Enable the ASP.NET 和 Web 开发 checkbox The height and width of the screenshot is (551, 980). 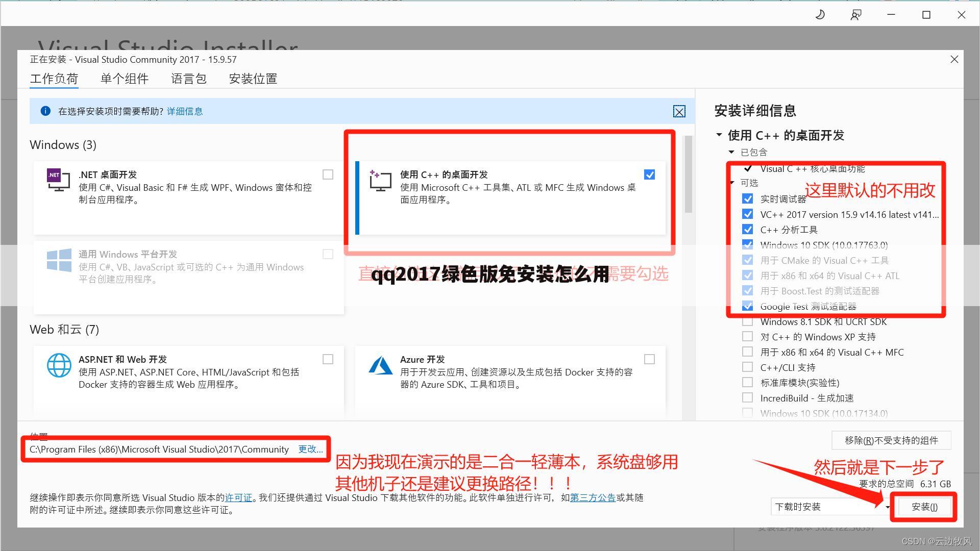328,359
